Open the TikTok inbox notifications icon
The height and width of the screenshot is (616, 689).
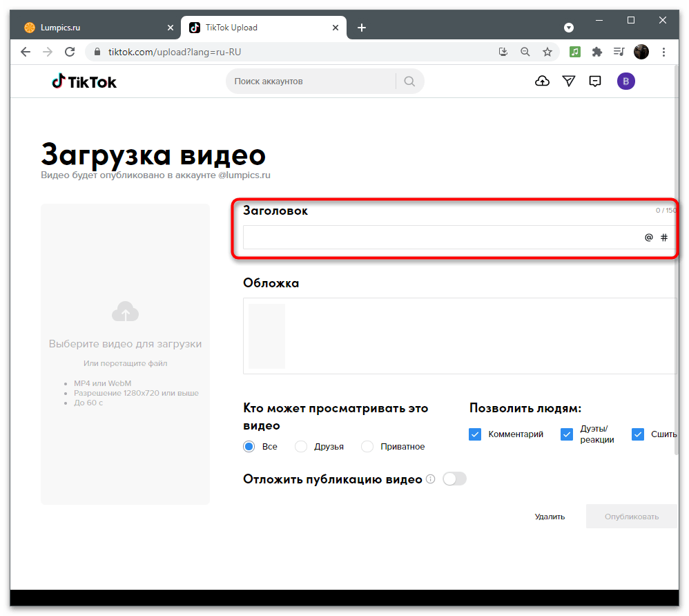594,81
